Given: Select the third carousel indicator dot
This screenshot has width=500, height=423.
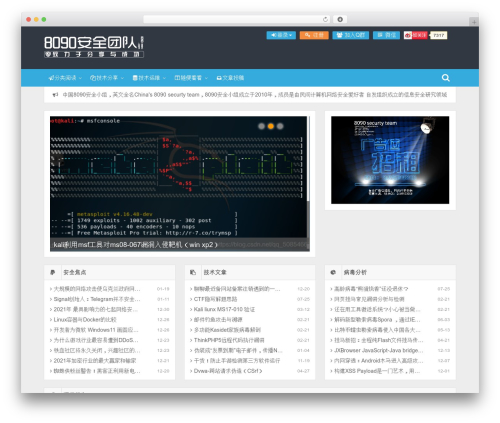Looking at the screenshot, I should pyautogui.click(x=280, y=126).
